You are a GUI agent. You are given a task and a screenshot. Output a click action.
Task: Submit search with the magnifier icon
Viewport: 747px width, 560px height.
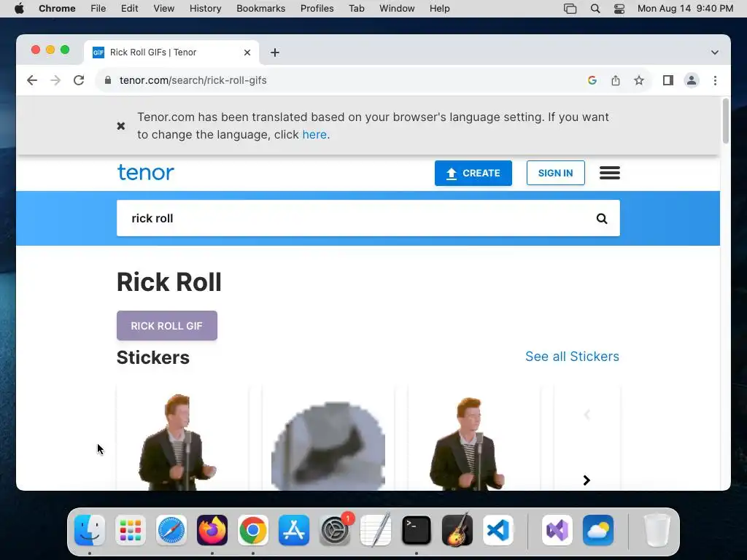point(602,219)
